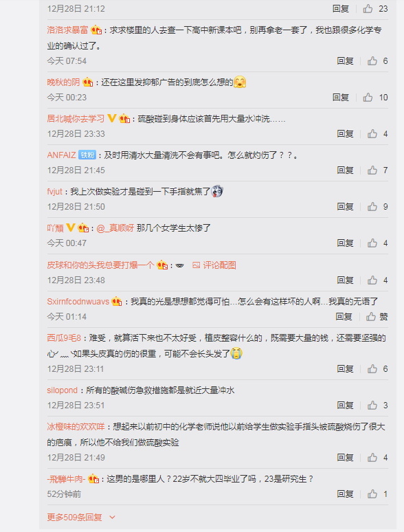The height and width of the screenshot is (532, 404).
Task: Expand 更多509条回复 chevron
Action: pyautogui.click(x=112, y=518)
